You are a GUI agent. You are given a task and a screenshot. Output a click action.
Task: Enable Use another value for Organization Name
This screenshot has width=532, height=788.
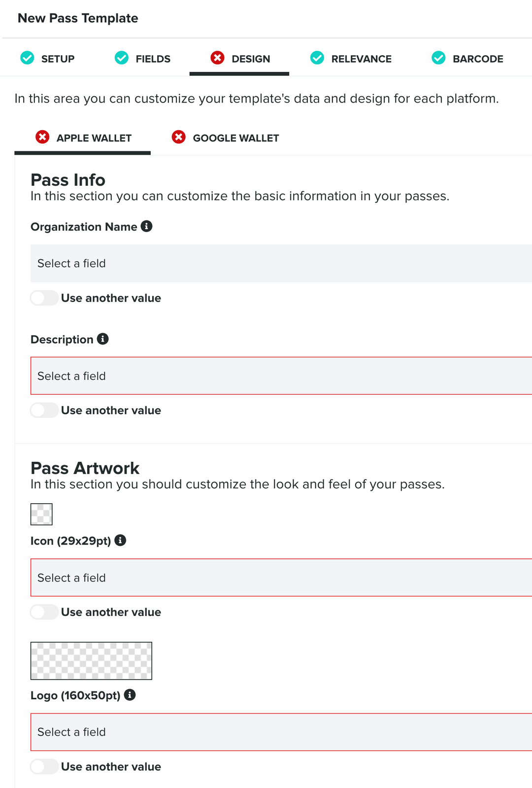pyautogui.click(x=44, y=298)
